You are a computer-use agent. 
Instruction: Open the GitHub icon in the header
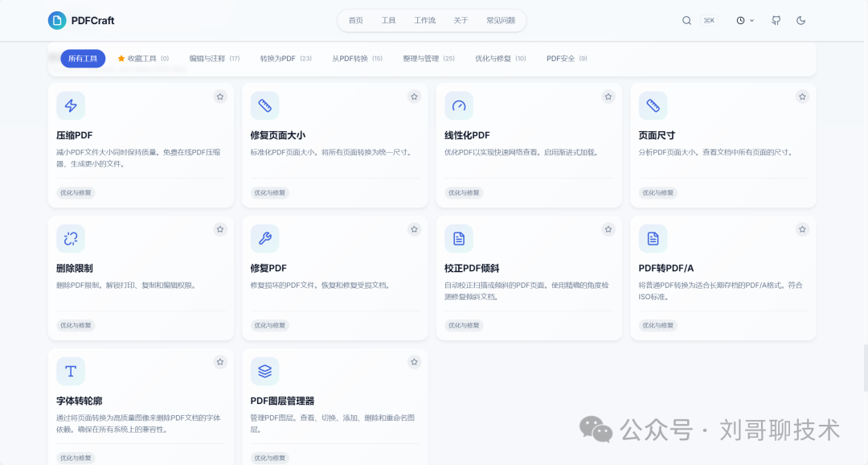tap(775, 20)
